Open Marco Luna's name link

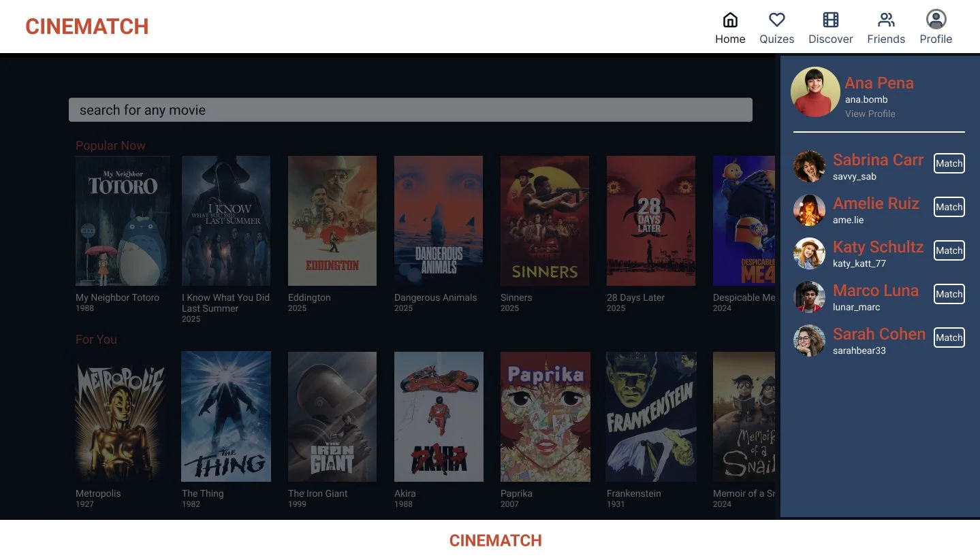tap(876, 291)
